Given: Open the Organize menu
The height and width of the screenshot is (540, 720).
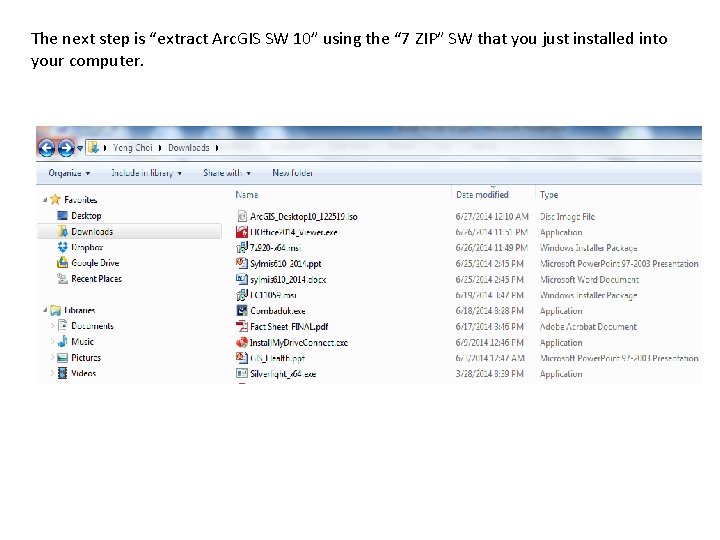Looking at the screenshot, I should click(69, 173).
